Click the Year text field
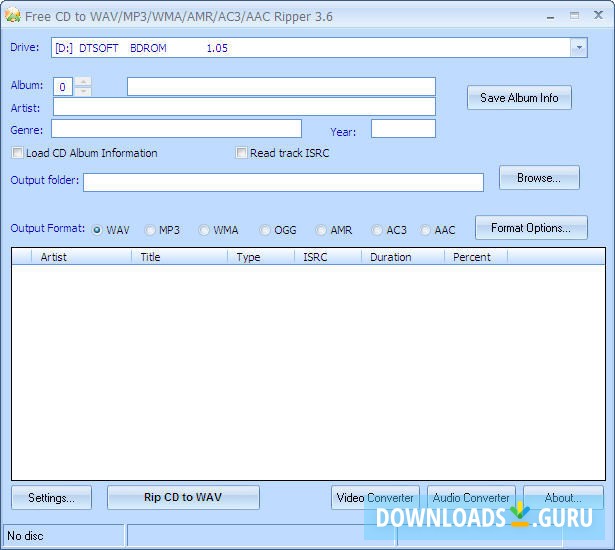 click(403, 129)
